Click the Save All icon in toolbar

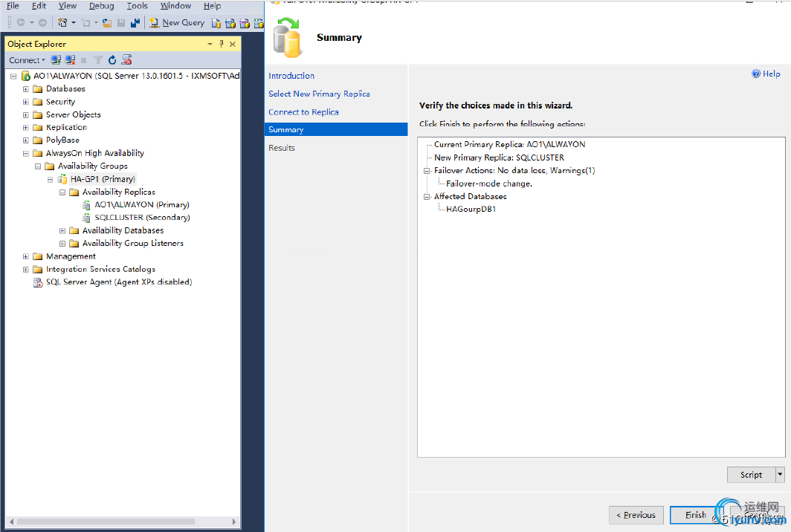135,23
